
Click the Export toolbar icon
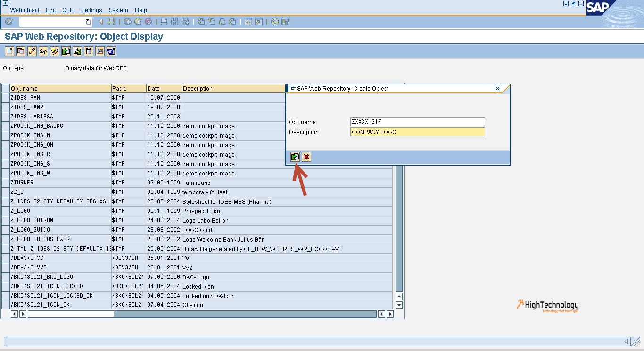point(77,51)
